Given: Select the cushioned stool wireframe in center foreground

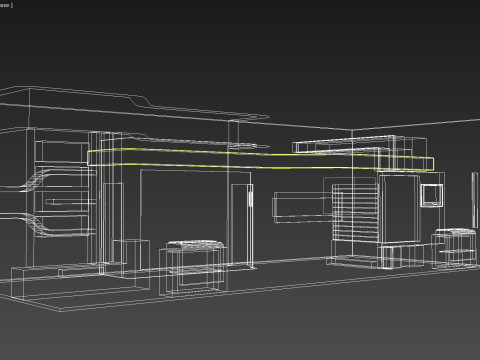Looking at the screenshot, I should (x=192, y=268).
